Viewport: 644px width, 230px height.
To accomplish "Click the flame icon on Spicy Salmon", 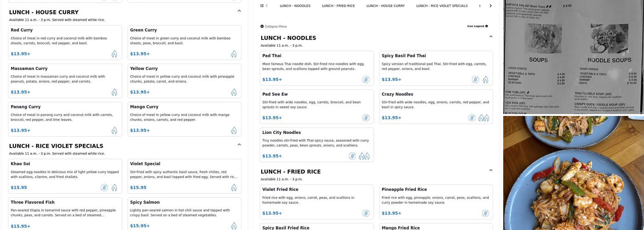I will [x=234, y=226].
